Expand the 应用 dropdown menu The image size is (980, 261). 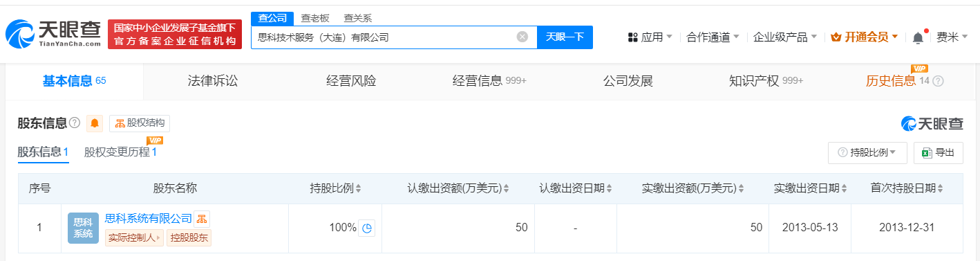[650, 37]
